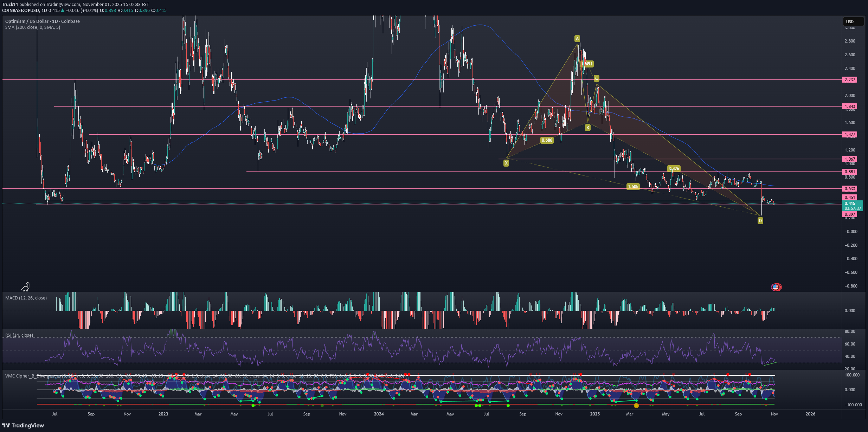868x432 pixels.
Task: Select the XABCD pattern point A label
Action: (577, 39)
